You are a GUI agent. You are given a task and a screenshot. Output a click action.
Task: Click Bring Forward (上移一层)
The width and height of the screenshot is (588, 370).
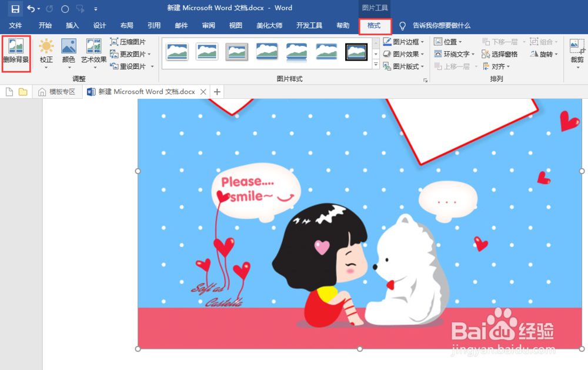[456, 66]
